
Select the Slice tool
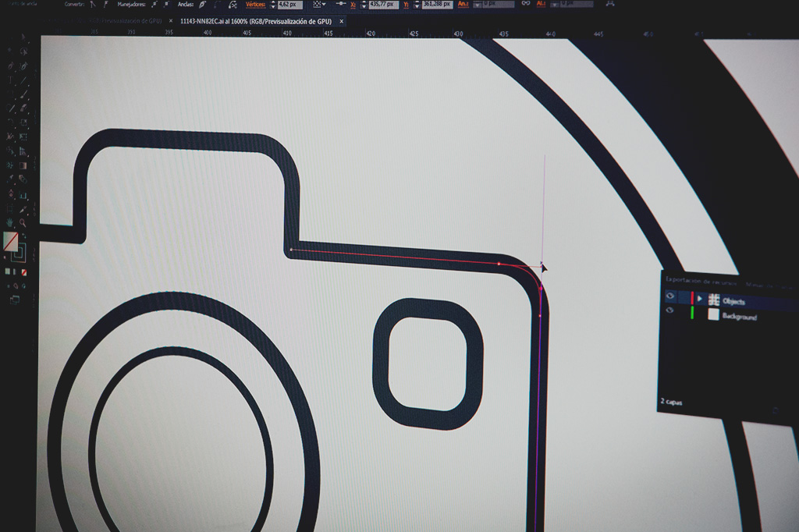[x=24, y=208]
